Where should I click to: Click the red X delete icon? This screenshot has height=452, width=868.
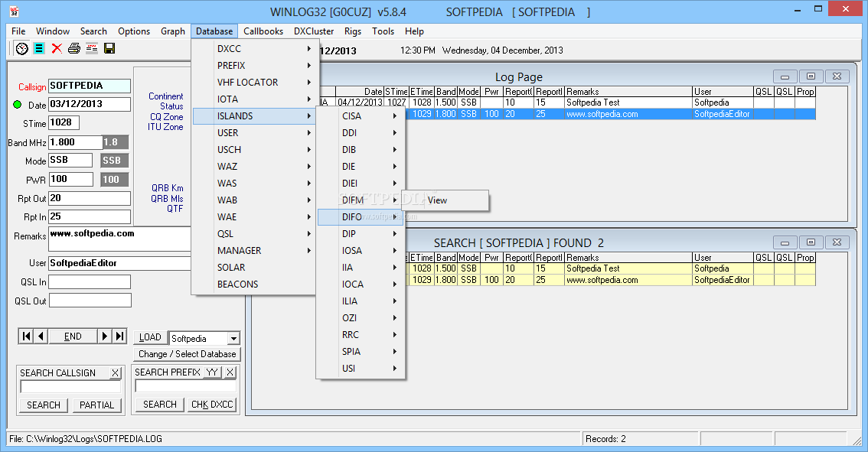[57, 49]
